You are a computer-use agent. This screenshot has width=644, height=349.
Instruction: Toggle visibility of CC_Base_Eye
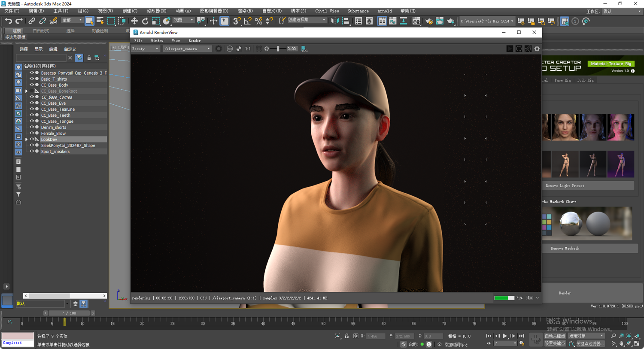coord(31,103)
